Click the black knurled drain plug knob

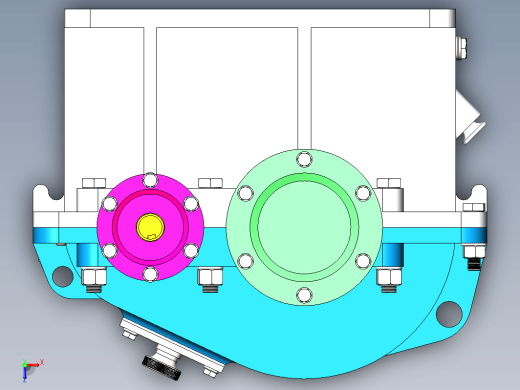(162, 367)
